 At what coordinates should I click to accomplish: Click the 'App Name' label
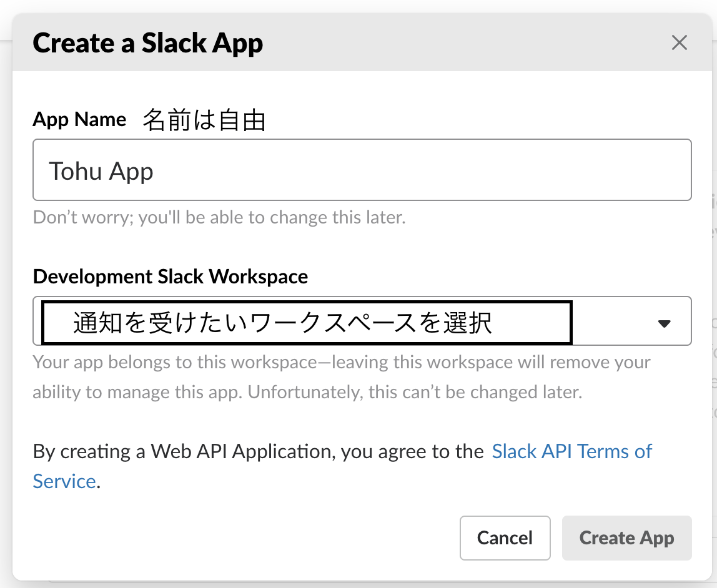[79, 119]
